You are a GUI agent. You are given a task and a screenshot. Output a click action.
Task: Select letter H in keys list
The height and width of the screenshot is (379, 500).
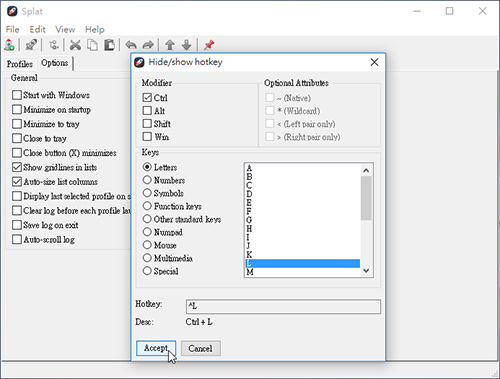tap(303, 229)
